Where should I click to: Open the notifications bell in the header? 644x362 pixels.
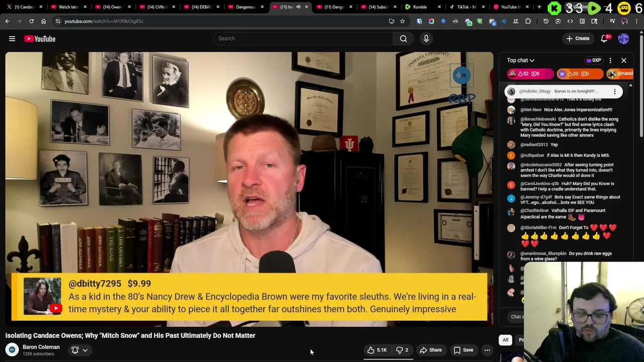pos(605,39)
